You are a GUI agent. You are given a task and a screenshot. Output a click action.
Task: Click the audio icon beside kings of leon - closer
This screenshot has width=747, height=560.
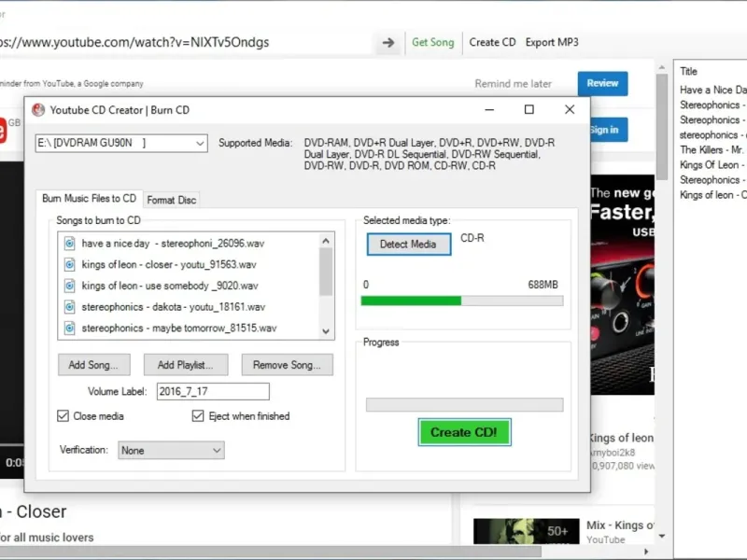pos(69,264)
